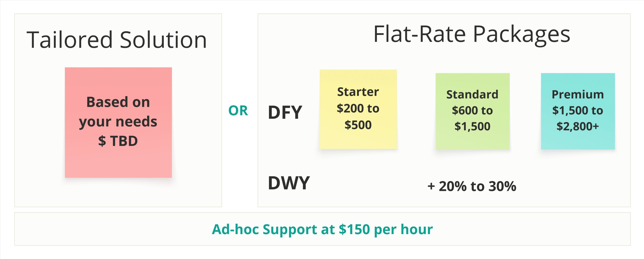The height and width of the screenshot is (259, 644).
Task: Click the teal OR separator text
Action: click(238, 111)
